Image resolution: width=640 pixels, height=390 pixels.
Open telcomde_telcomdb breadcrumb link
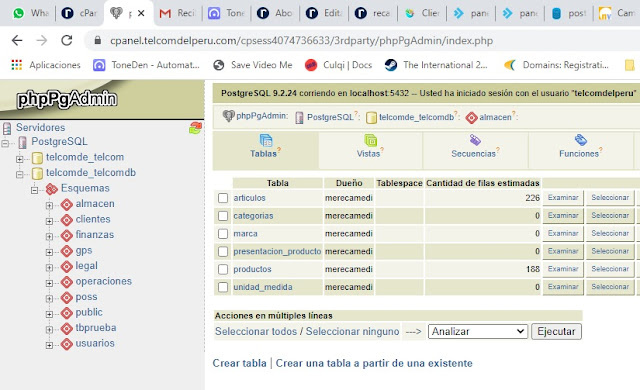416,117
